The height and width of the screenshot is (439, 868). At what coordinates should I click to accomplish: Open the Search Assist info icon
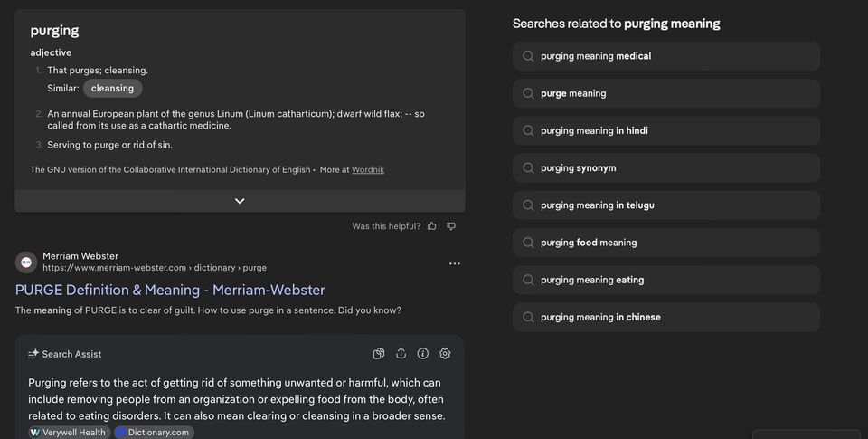coord(423,354)
